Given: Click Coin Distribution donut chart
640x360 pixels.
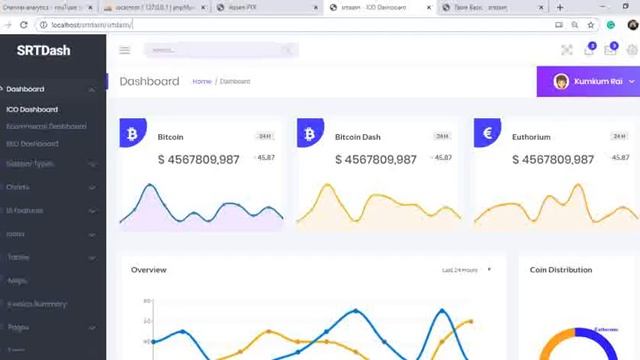Looking at the screenshot, I should pos(579,344).
